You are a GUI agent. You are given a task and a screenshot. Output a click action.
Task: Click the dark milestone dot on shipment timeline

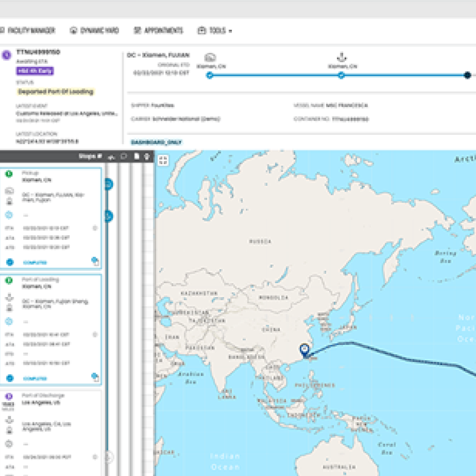tap(468, 74)
